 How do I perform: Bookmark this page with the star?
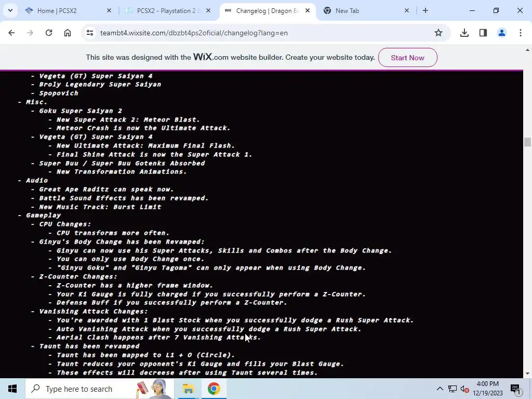point(438,33)
